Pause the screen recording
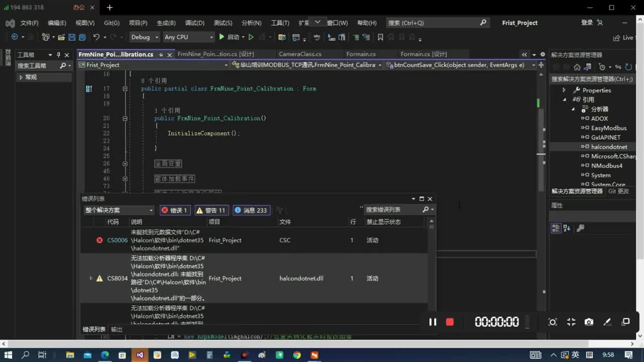This screenshot has height=362, width=644. [x=433, y=322]
